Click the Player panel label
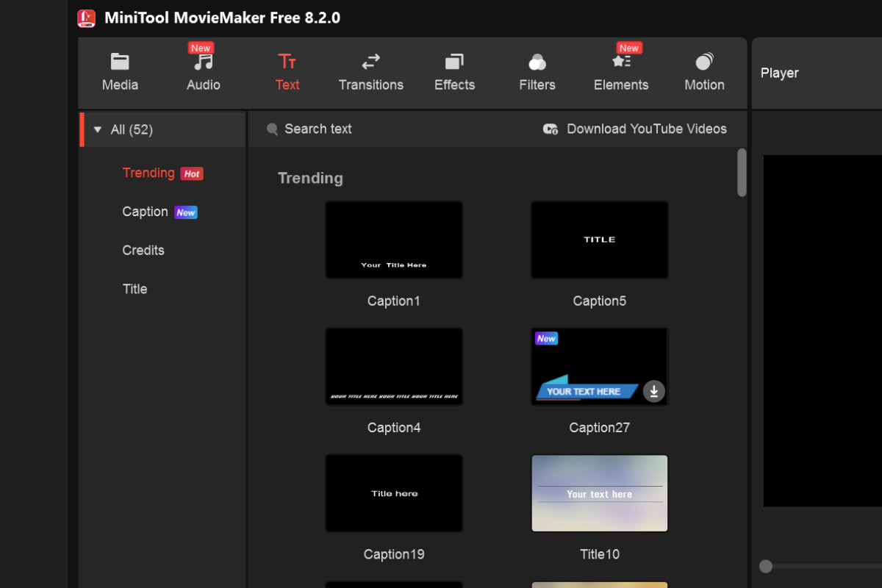The image size is (882, 588). (x=779, y=73)
